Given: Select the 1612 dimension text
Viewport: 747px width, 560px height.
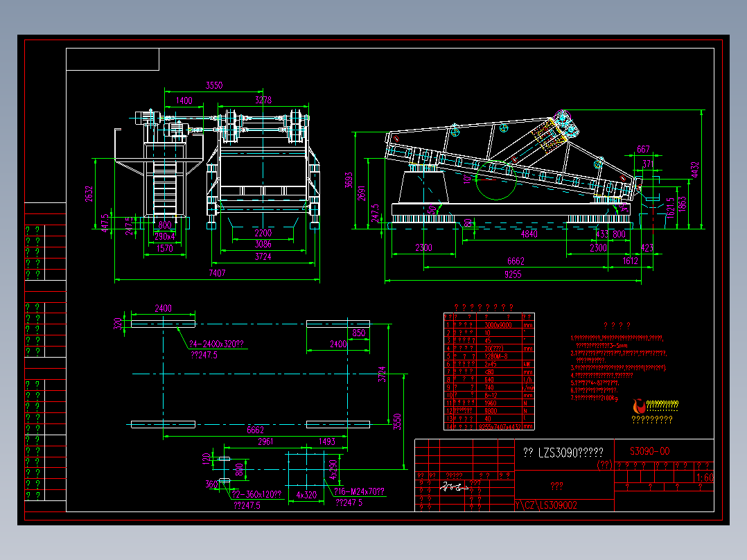Looking at the screenshot, I should click(x=630, y=261).
